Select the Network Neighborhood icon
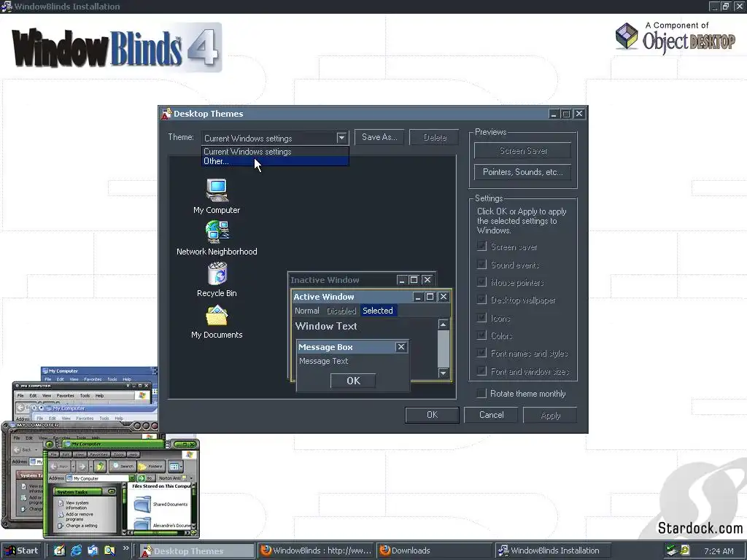This screenshot has height=560, width=747. coord(217,232)
